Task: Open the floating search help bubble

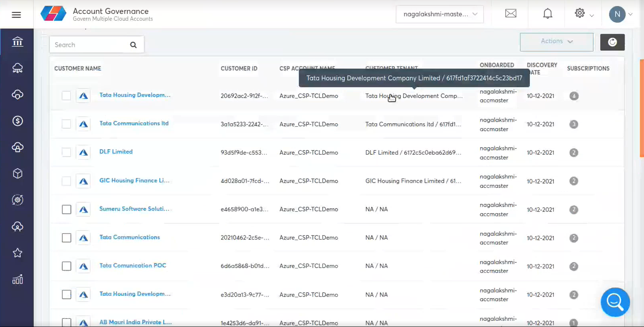Action: point(615,302)
